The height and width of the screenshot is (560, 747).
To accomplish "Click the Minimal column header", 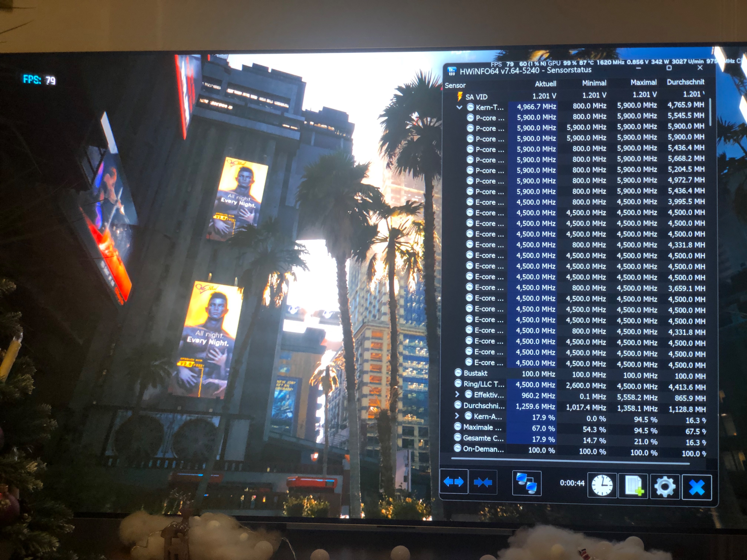I will tap(594, 83).
